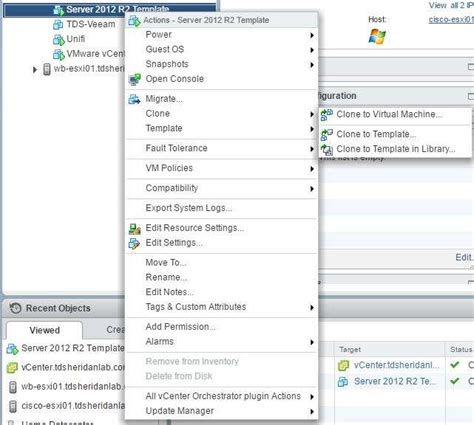474x425 pixels.
Task: Click View all 2 IP addresses text
Action: tap(451, 5)
